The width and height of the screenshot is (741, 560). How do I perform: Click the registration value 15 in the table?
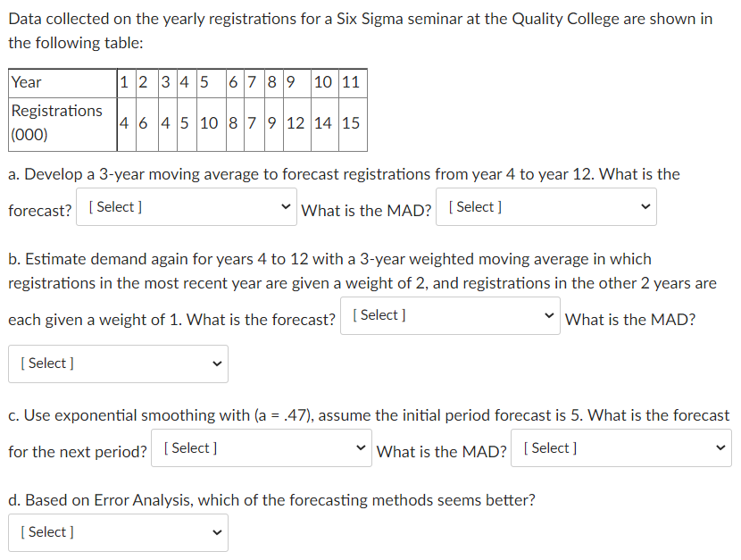pos(353,124)
